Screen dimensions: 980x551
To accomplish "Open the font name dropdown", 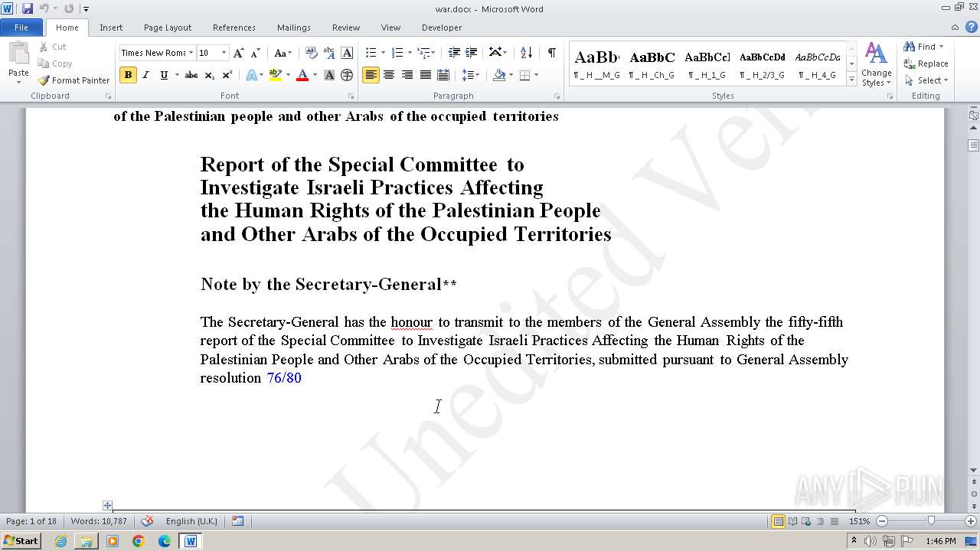I will [x=191, y=53].
